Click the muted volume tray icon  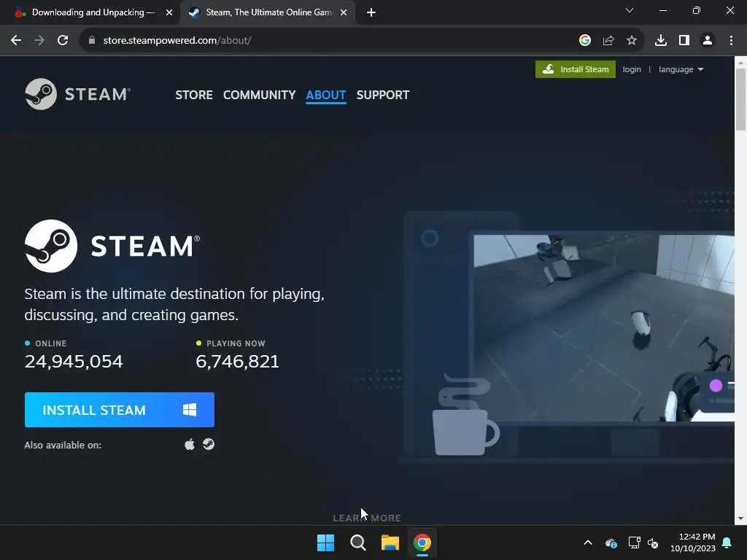coord(653,542)
